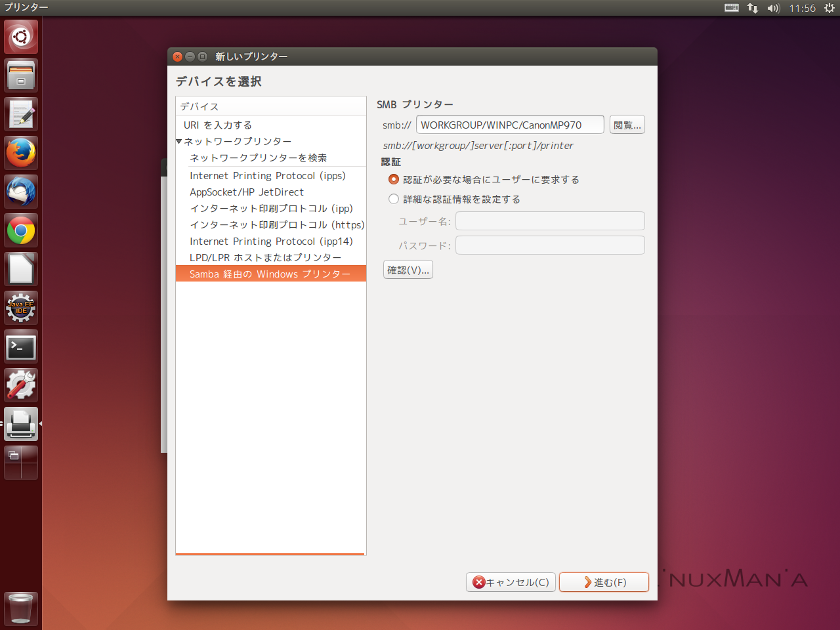Show the clock menu at 11:56
The width and height of the screenshot is (840, 630).
pyautogui.click(x=802, y=8)
